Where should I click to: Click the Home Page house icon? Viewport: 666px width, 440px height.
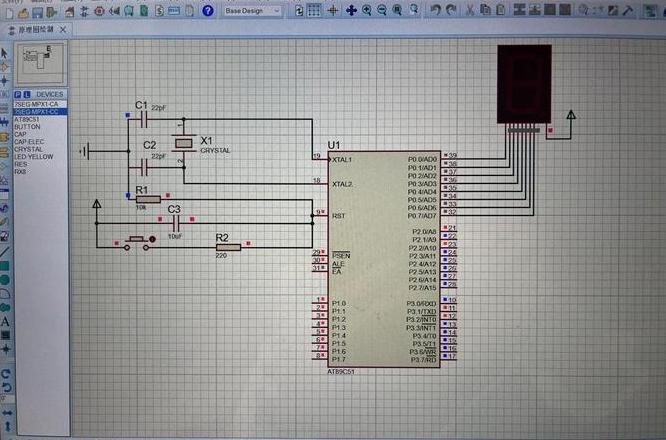(69, 12)
